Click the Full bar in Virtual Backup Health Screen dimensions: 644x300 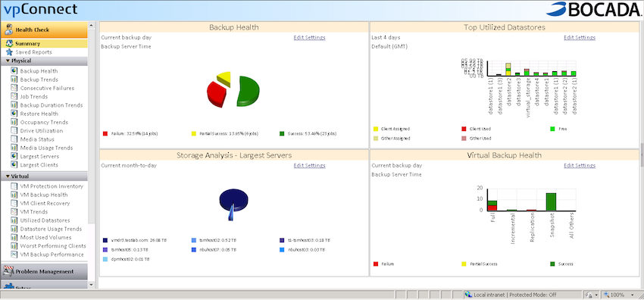pyautogui.click(x=492, y=205)
